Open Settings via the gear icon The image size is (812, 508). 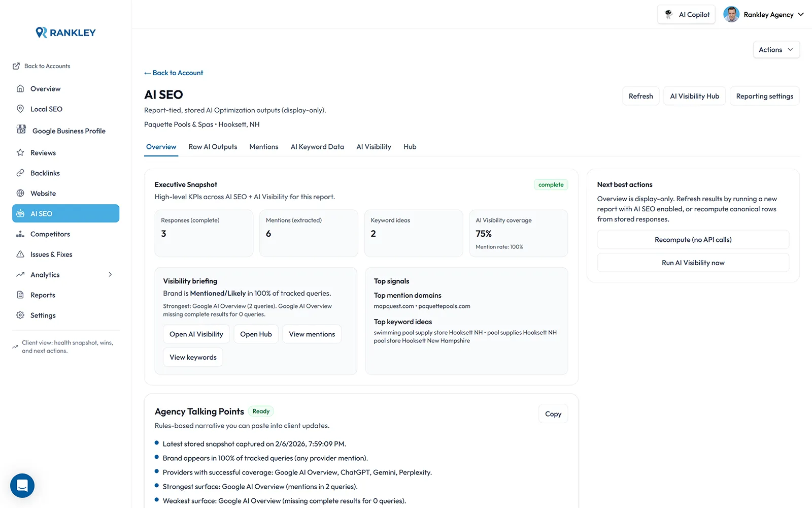[x=20, y=315]
